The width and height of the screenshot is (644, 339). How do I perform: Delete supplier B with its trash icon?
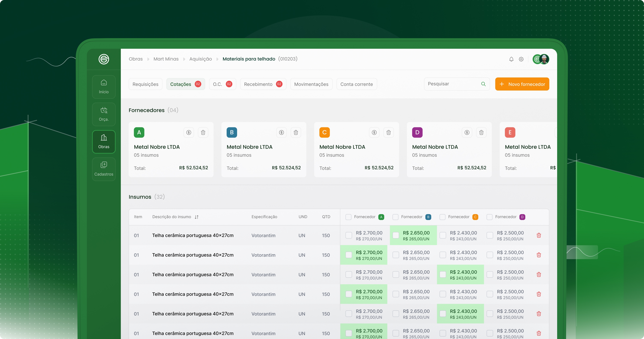tap(296, 132)
